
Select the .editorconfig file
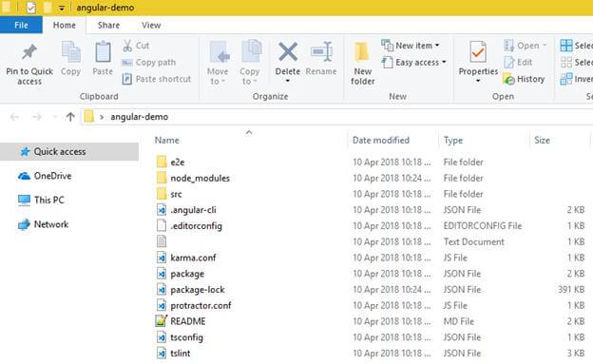tap(197, 226)
